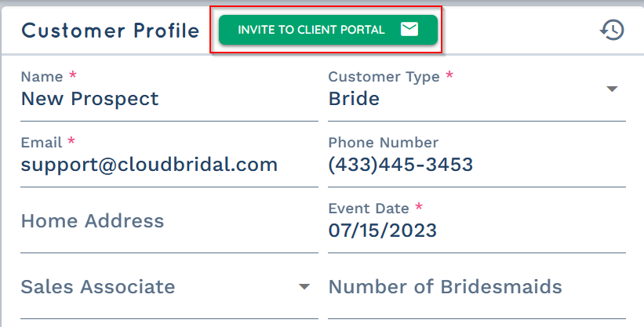The height and width of the screenshot is (327, 644).
Task: Click the red asterisk beside Event Date
Action: 419,205
